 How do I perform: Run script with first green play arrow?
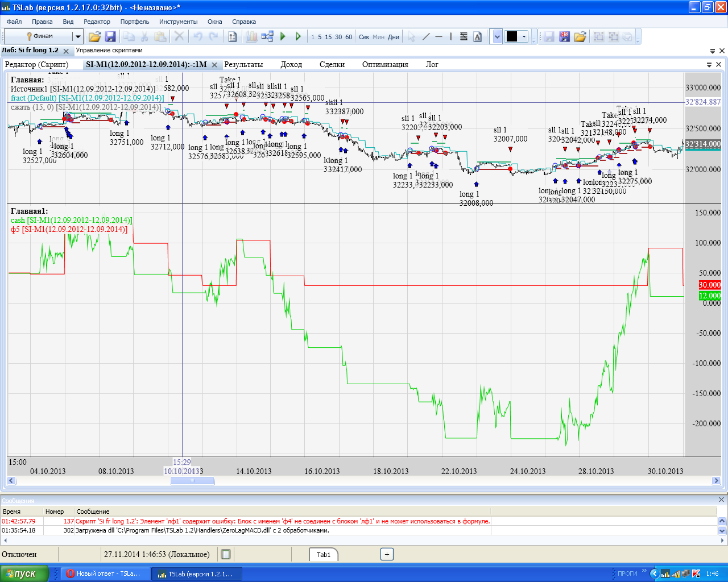point(283,37)
